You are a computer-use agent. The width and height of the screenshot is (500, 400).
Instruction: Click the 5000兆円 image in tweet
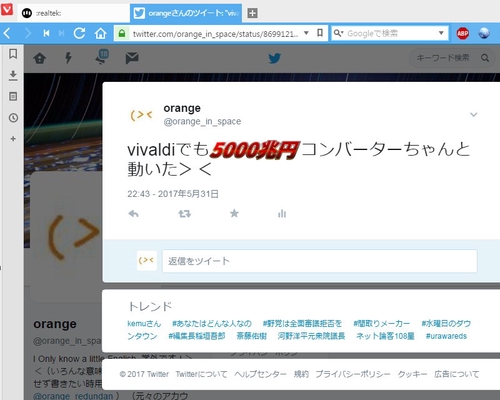click(x=256, y=149)
